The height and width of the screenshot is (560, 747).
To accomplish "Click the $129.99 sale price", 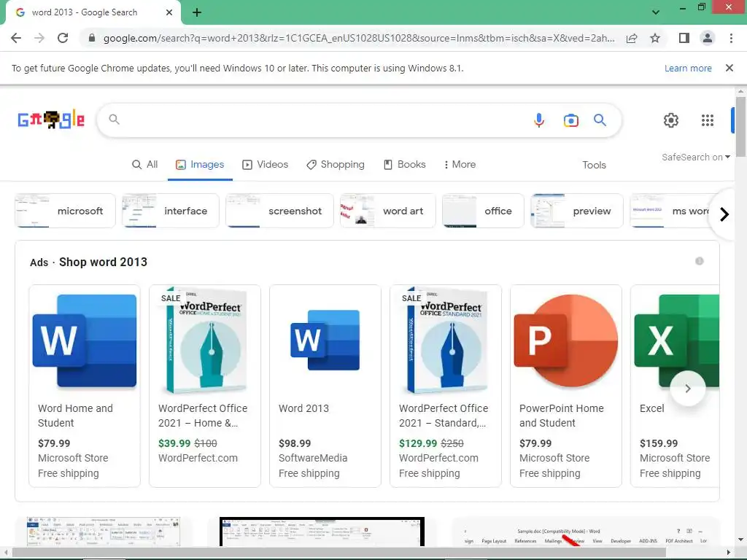I will coord(418,443).
